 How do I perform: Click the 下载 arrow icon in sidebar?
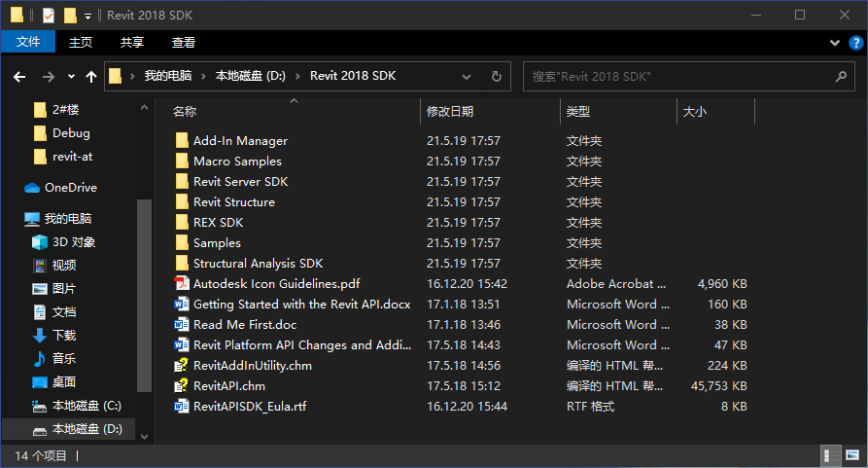pos(40,335)
